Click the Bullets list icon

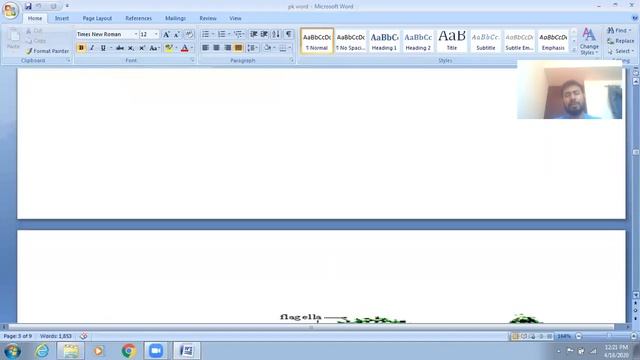tap(205, 34)
